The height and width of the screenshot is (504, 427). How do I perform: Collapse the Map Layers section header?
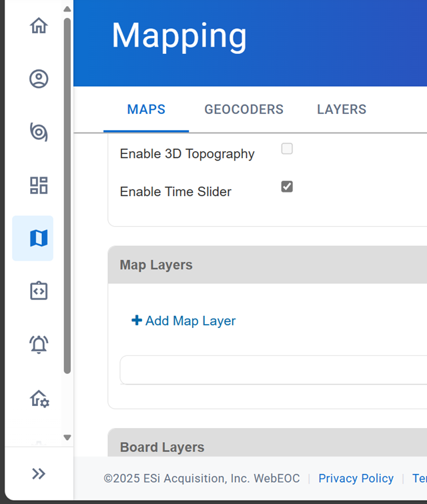[267, 265]
